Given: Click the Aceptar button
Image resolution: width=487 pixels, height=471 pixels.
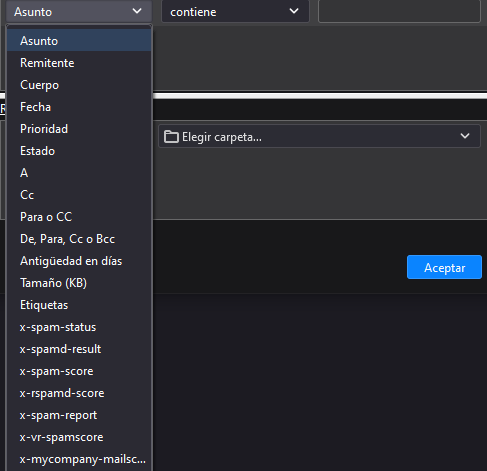Looking at the screenshot, I should tap(444, 267).
